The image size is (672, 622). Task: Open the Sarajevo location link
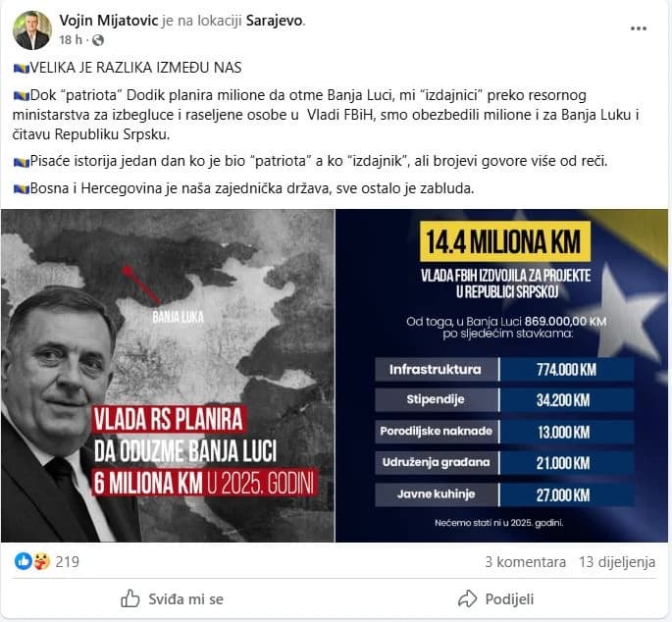tap(275, 21)
